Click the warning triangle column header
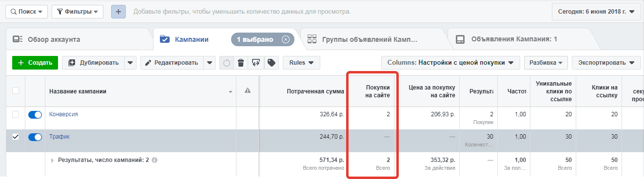 (x=247, y=90)
